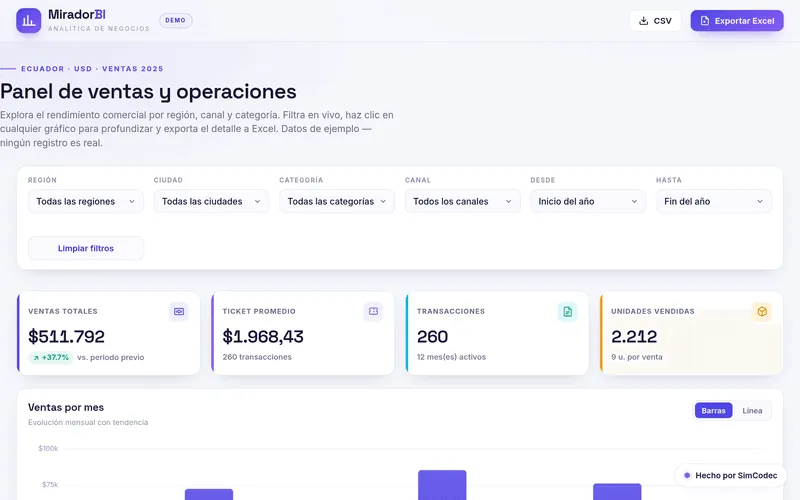Click the money icon on Ventas Totales card
This screenshot has width=800, height=500.
click(179, 311)
